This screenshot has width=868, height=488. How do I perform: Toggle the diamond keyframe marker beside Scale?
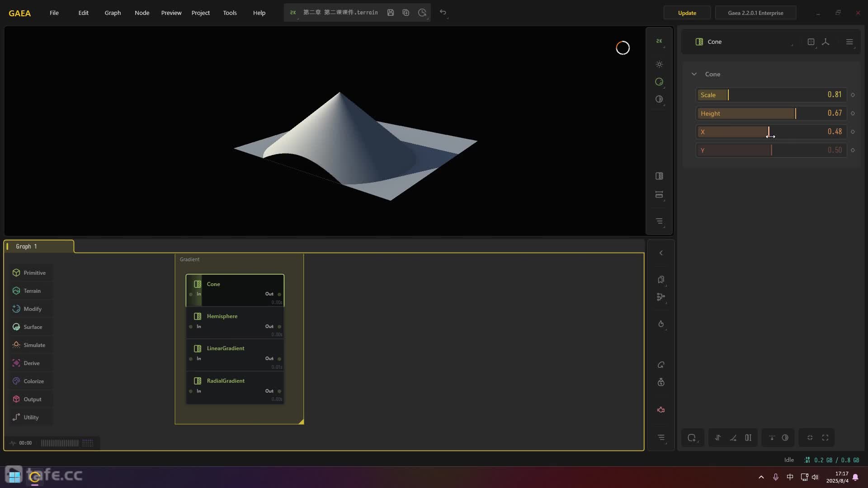(853, 95)
